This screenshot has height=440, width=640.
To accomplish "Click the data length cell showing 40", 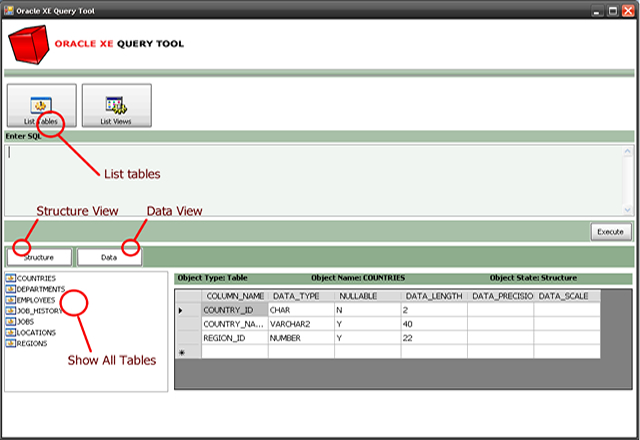I will tap(434, 324).
